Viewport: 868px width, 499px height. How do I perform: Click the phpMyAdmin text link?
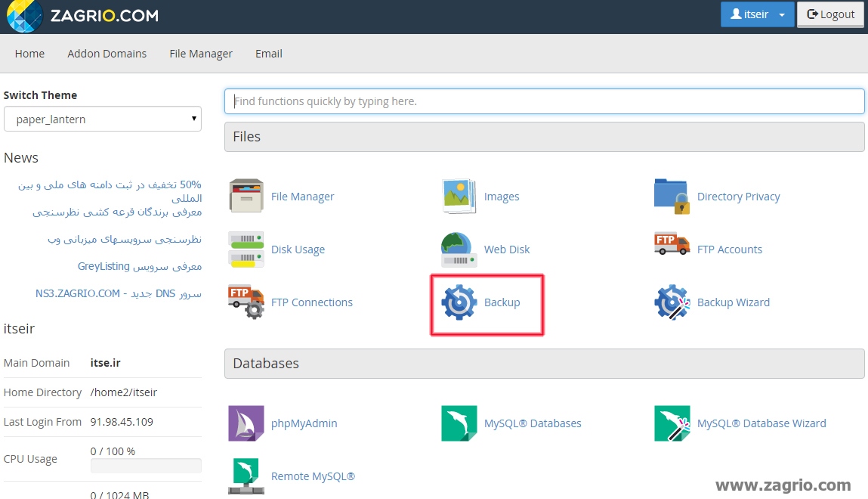point(304,423)
